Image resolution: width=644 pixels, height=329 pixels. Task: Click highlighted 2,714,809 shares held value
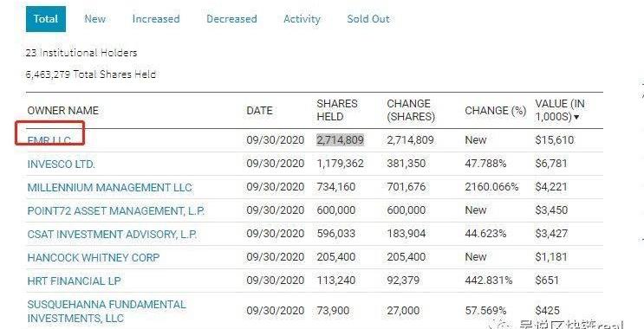[340, 140]
